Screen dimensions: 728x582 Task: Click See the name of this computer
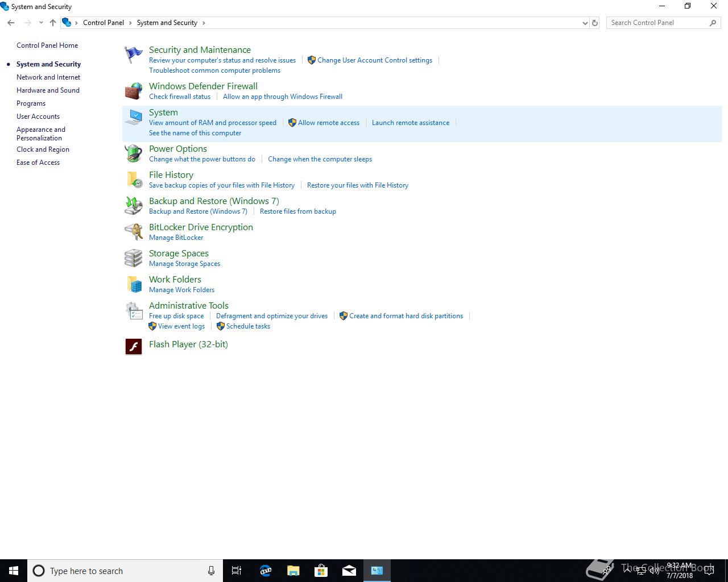(195, 133)
